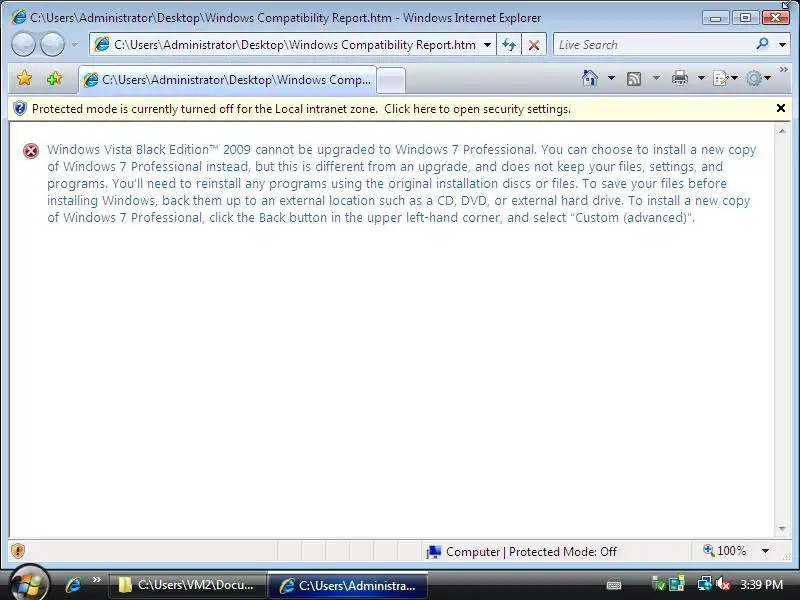Screen dimensions: 800x600
Task: Click the IE icon in the title bar
Action: tap(18, 17)
